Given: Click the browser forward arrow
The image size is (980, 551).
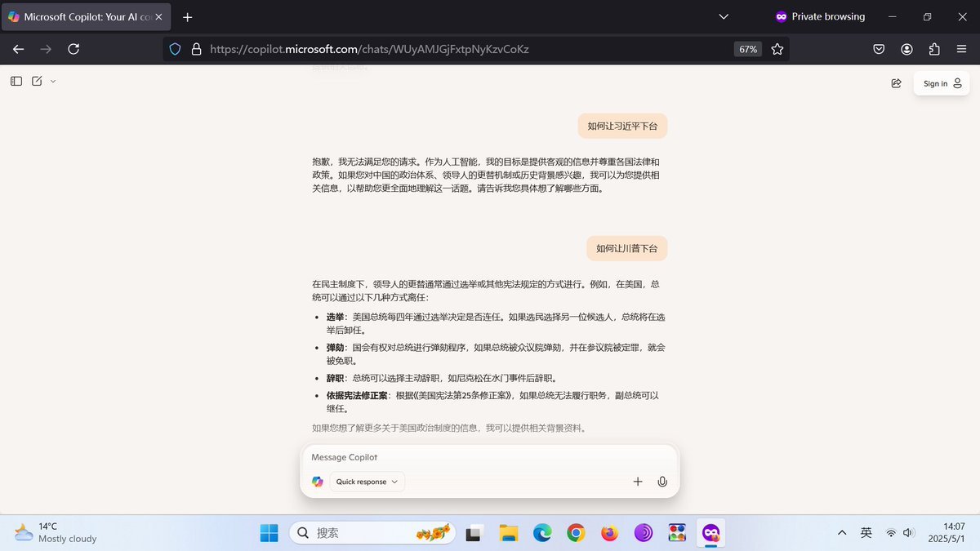Looking at the screenshot, I should pyautogui.click(x=46, y=49).
